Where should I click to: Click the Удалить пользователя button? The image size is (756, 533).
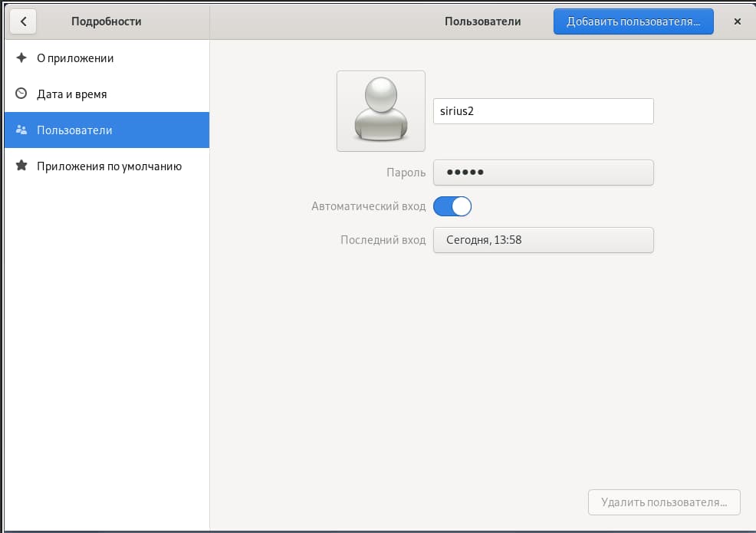coord(664,502)
